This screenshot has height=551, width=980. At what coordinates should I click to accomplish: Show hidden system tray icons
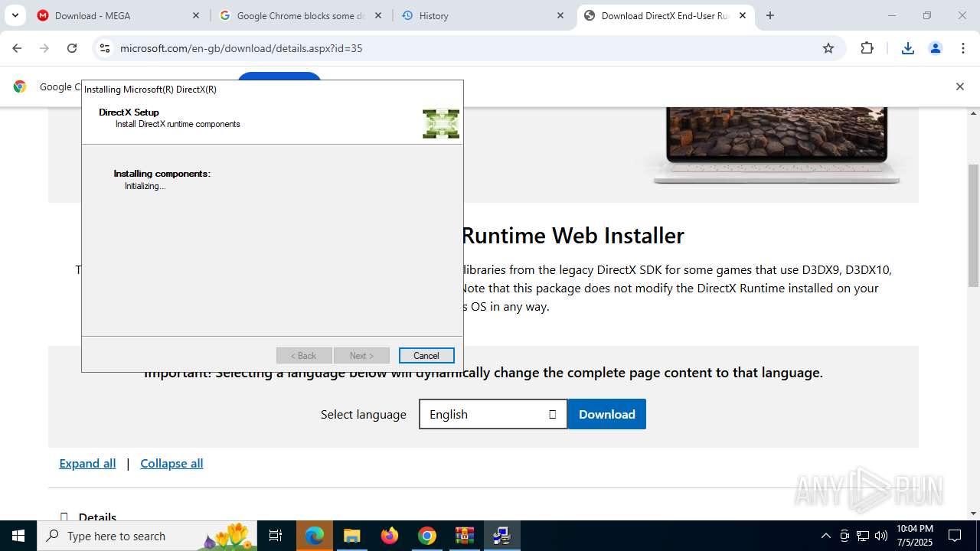tap(825, 536)
